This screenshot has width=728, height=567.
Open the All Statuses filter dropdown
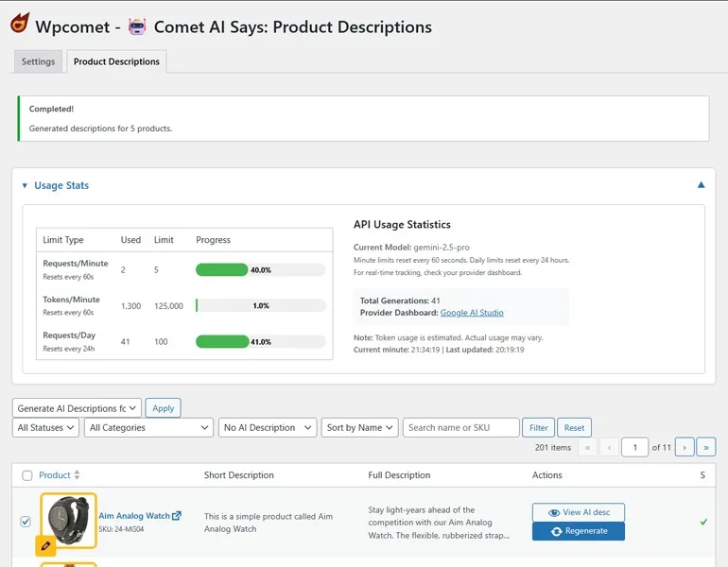point(46,428)
